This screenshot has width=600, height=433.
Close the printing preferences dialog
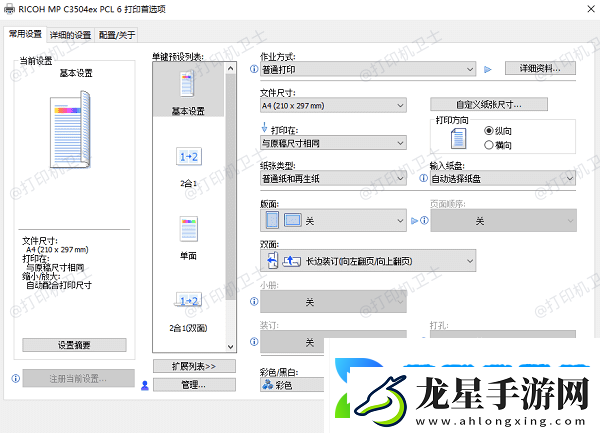pyautogui.click(x=591, y=9)
